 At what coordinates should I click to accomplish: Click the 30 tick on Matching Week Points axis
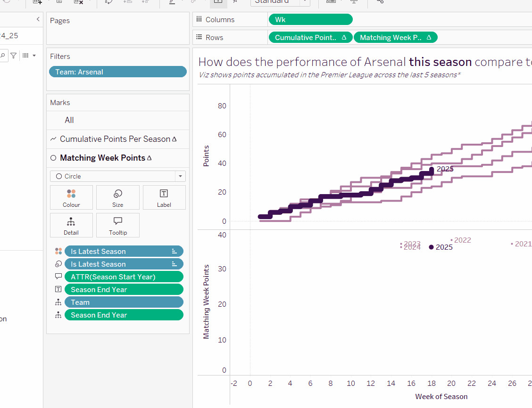(x=222, y=269)
